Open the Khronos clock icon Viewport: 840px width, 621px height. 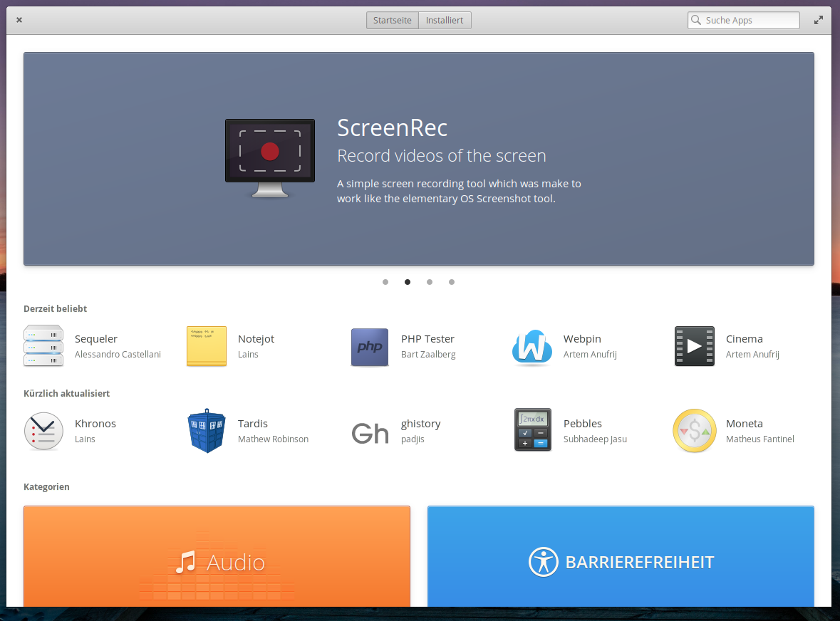click(x=43, y=431)
